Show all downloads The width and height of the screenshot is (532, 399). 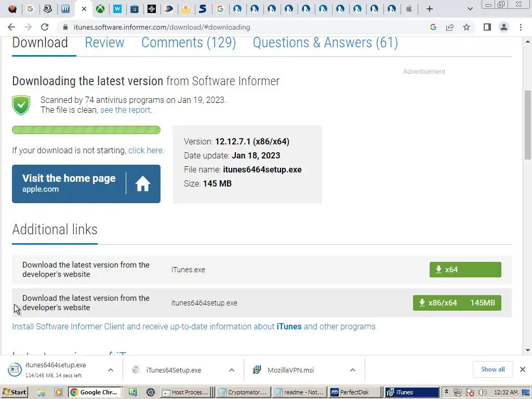(x=493, y=369)
